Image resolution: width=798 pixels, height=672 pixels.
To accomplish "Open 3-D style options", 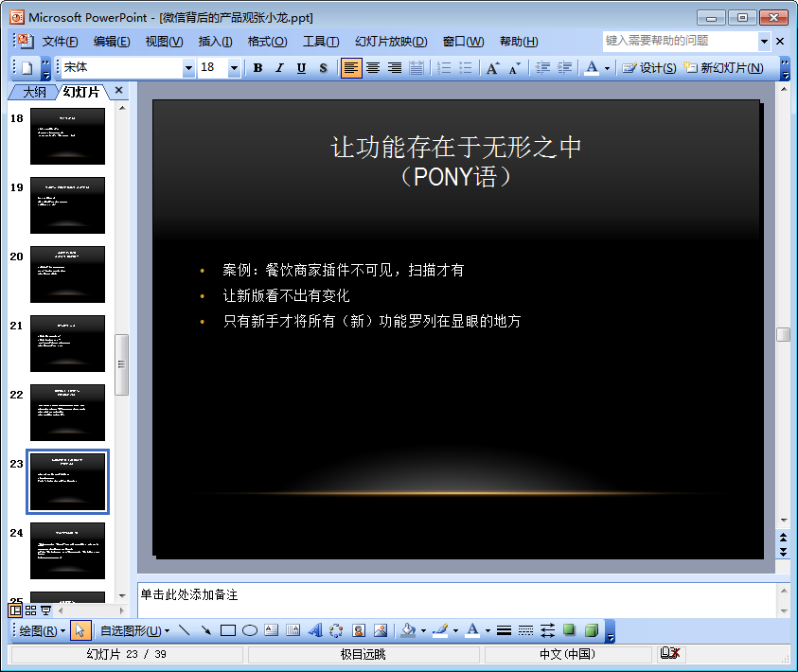I will [x=592, y=630].
